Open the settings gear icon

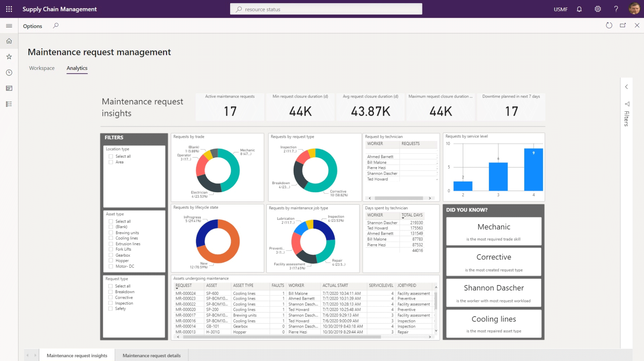[x=598, y=9]
